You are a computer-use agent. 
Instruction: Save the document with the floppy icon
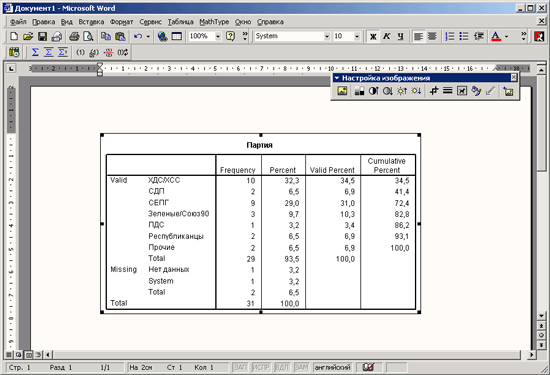[x=42, y=36]
